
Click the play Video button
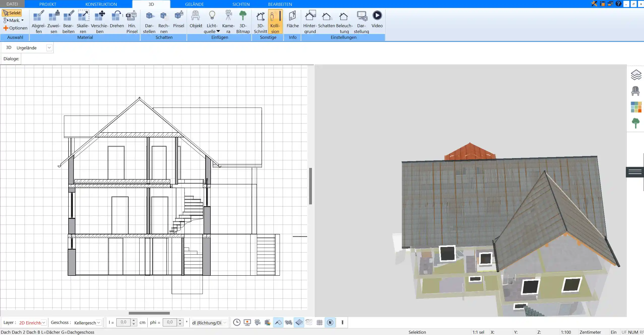[x=377, y=15]
